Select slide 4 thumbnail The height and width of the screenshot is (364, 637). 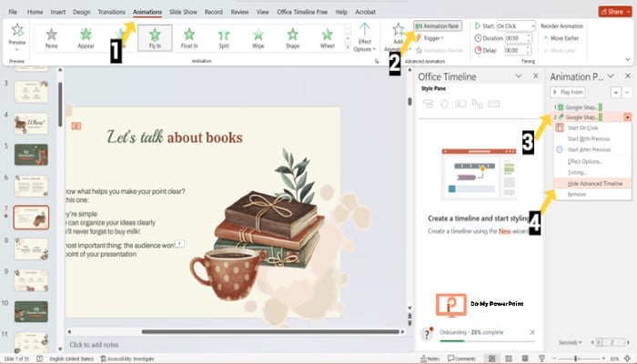coord(31,124)
